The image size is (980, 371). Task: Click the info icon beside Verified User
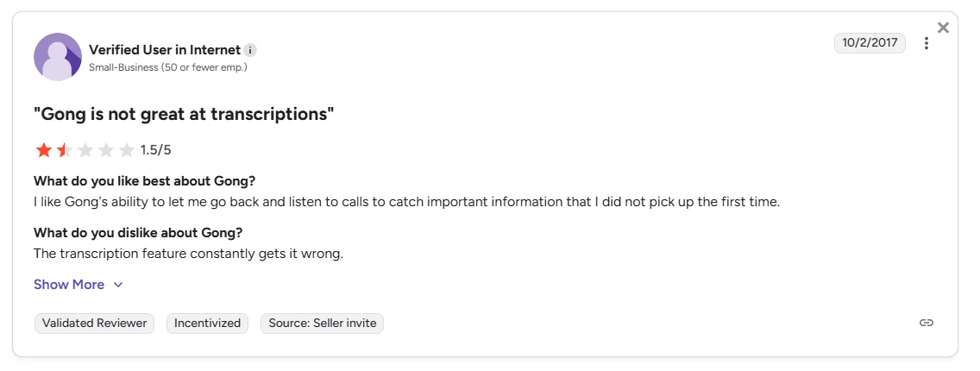click(x=250, y=50)
